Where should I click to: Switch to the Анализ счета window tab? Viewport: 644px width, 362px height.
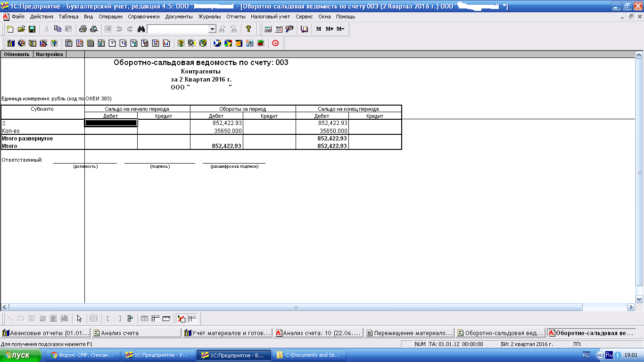point(137,333)
